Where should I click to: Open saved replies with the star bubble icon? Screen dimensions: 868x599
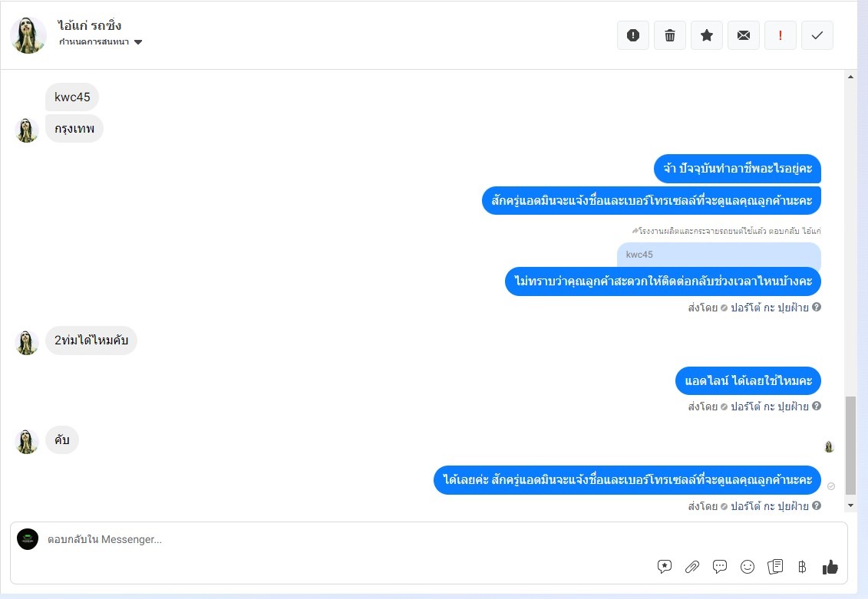click(665, 566)
